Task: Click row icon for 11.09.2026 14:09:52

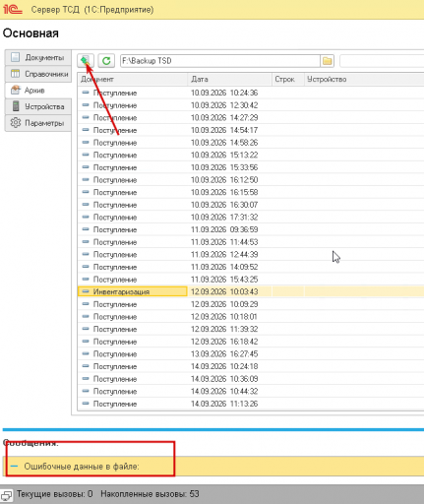Action: coord(86,267)
